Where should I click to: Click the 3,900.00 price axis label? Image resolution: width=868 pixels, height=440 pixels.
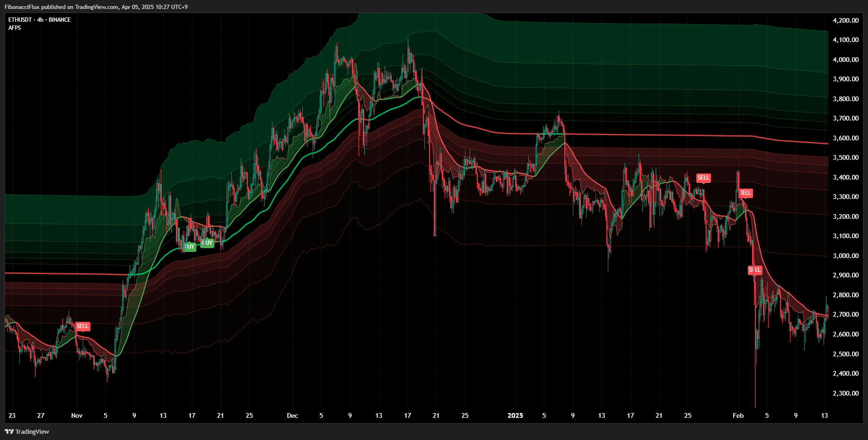click(x=846, y=79)
